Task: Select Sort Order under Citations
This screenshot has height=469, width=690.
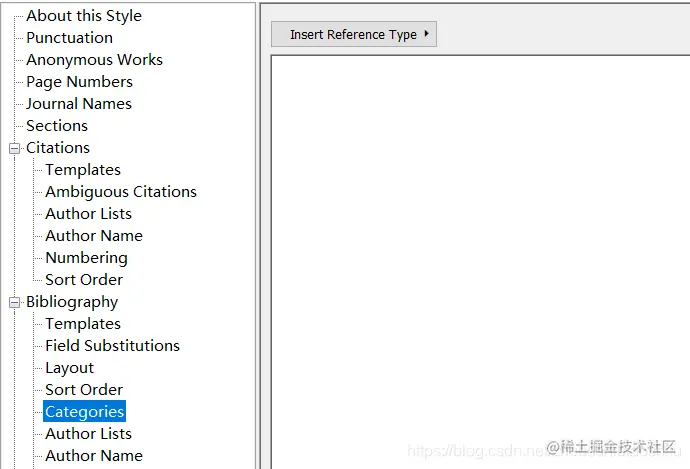Action: click(84, 280)
